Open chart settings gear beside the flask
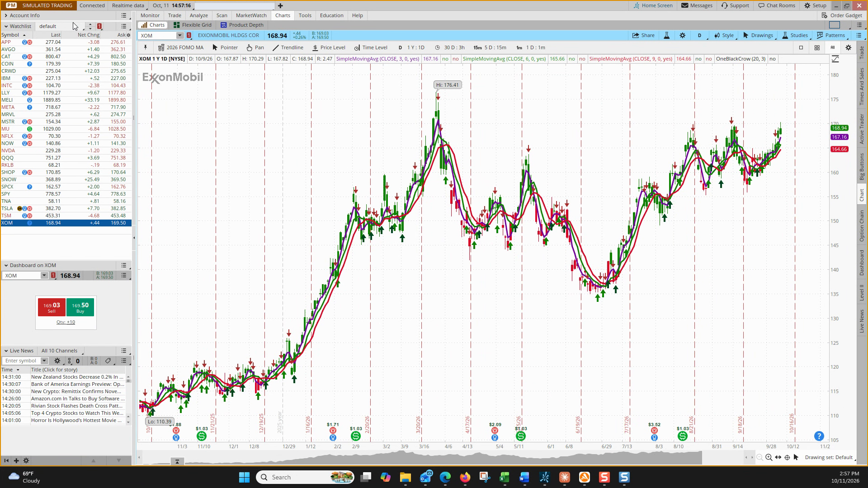868x488 pixels. (x=683, y=35)
